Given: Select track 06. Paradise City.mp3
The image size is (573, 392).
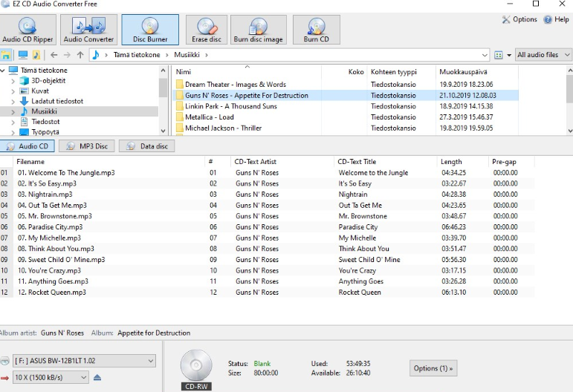Looking at the screenshot, I should pyautogui.click(x=50, y=227).
